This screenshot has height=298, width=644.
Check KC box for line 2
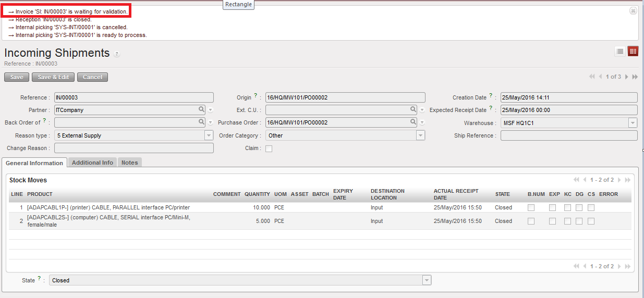point(567,221)
